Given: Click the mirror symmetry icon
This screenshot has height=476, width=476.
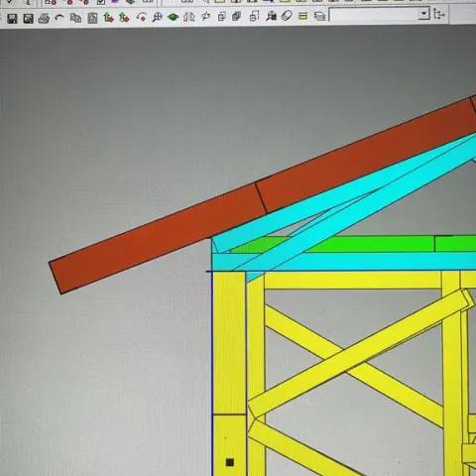Looking at the screenshot, I should click(x=189, y=17).
